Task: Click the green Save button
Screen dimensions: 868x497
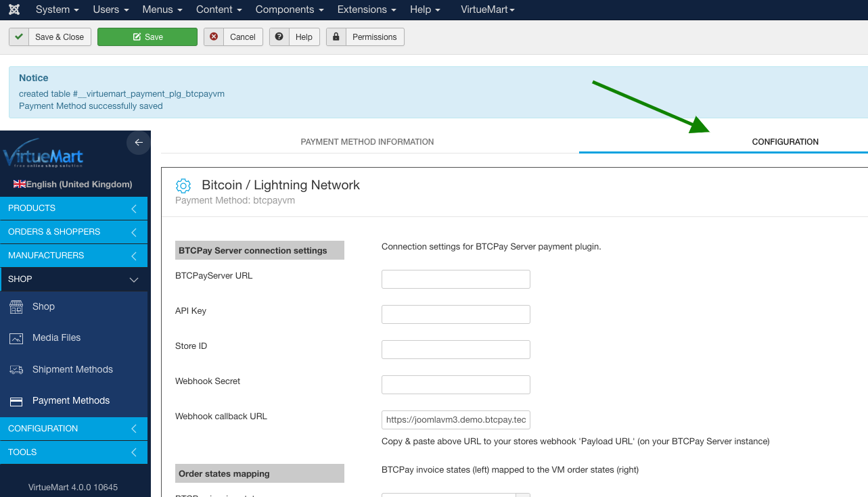Action: (147, 37)
